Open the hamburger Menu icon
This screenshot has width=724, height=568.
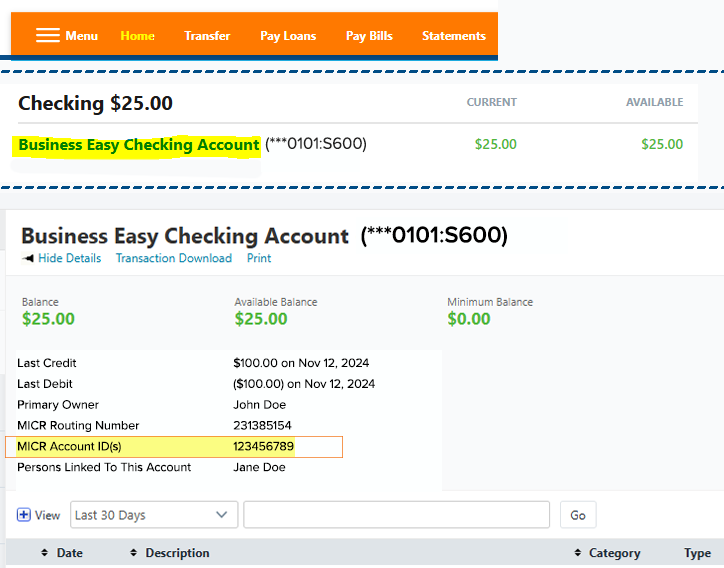[48, 36]
